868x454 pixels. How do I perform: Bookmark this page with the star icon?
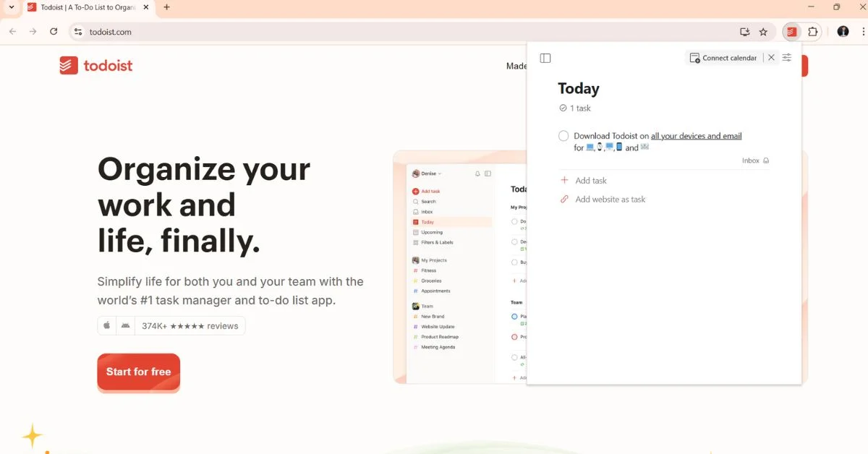[763, 32]
